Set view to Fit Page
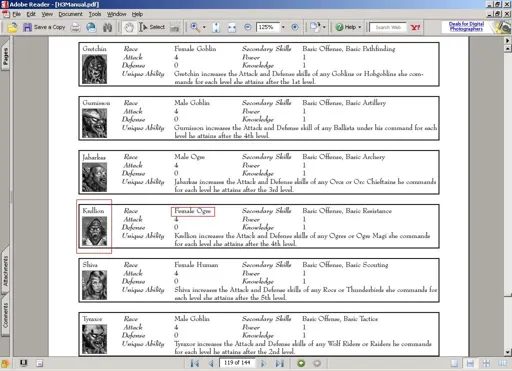The width and height of the screenshot is (512, 371). click(216, 27)
